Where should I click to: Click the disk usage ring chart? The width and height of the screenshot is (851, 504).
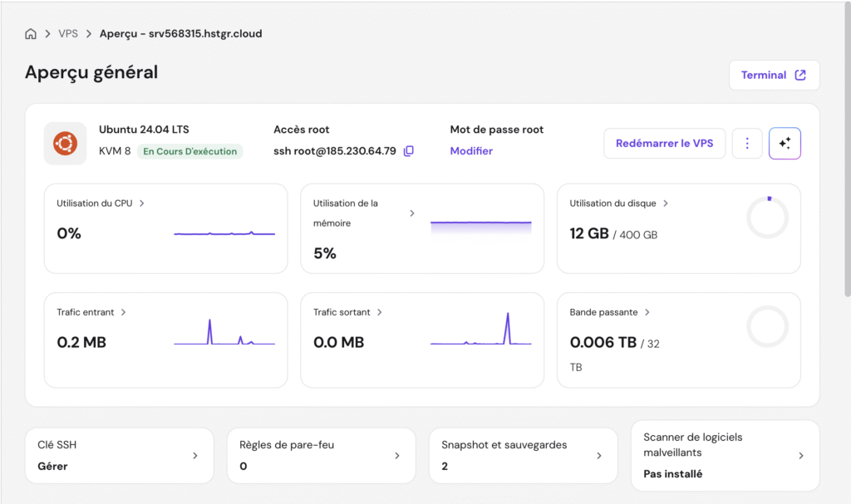[x=767, y=218]
